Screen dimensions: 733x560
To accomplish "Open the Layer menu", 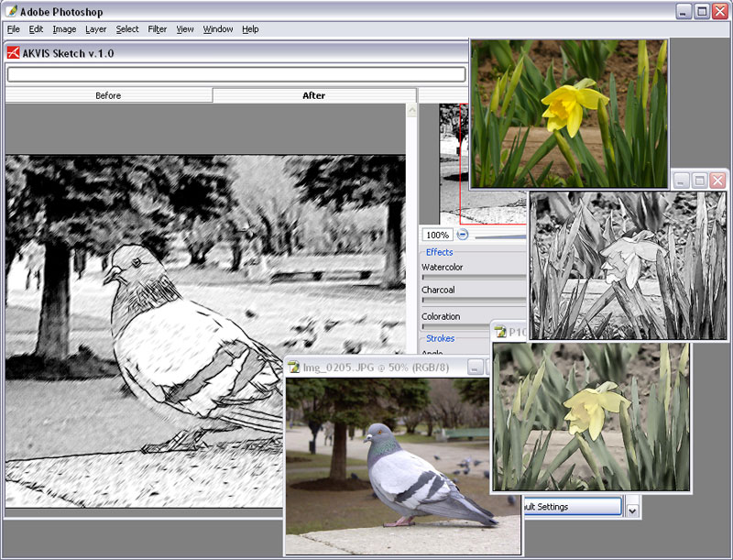I will (x=96, y=29).
